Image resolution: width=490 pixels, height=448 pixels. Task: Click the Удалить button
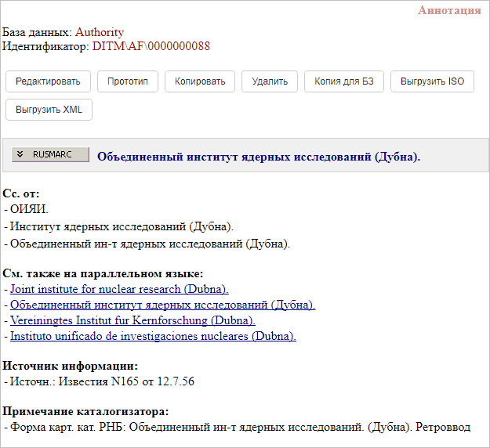point(270,81)
